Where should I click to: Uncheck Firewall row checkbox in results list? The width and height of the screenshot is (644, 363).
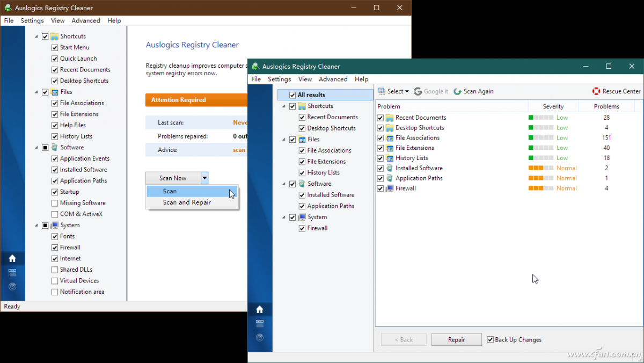pos(380,188)
